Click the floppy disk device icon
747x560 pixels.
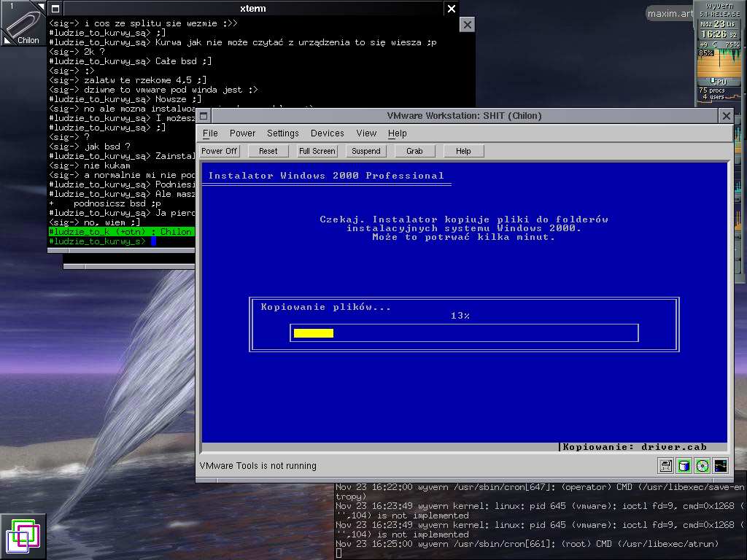tap(665, 466)
